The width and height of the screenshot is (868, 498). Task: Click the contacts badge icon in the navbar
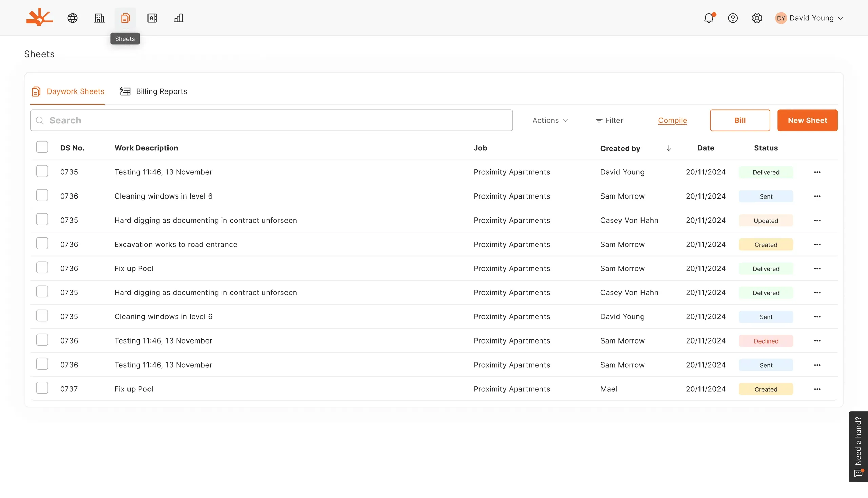click(152, 18)
